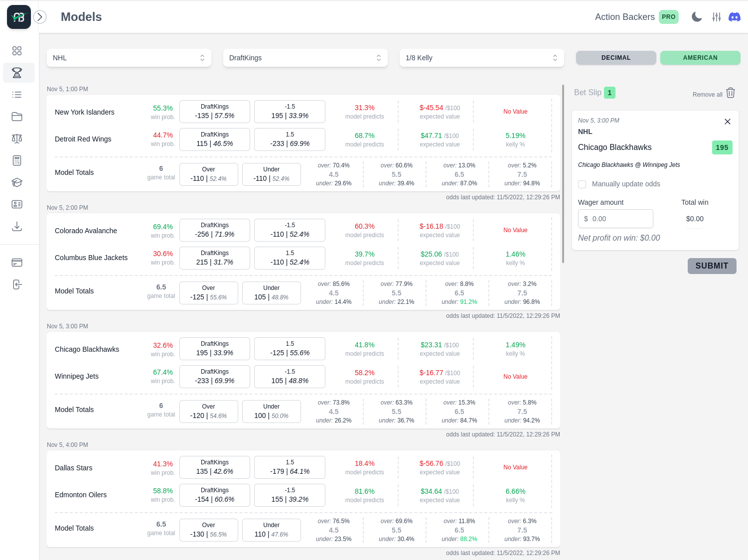Click Columbus Blue Jackets team name

point(91,258)
